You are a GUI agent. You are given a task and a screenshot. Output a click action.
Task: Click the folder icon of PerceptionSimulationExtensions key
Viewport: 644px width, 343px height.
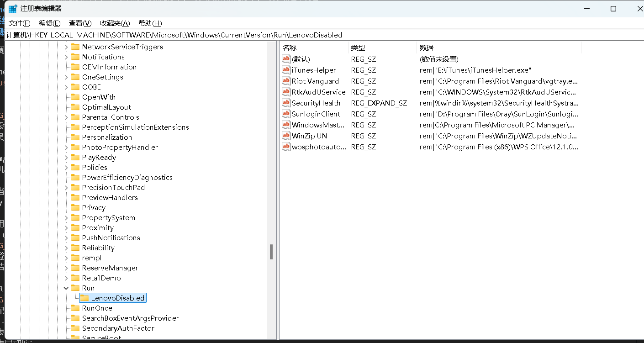tap(75, 127)
